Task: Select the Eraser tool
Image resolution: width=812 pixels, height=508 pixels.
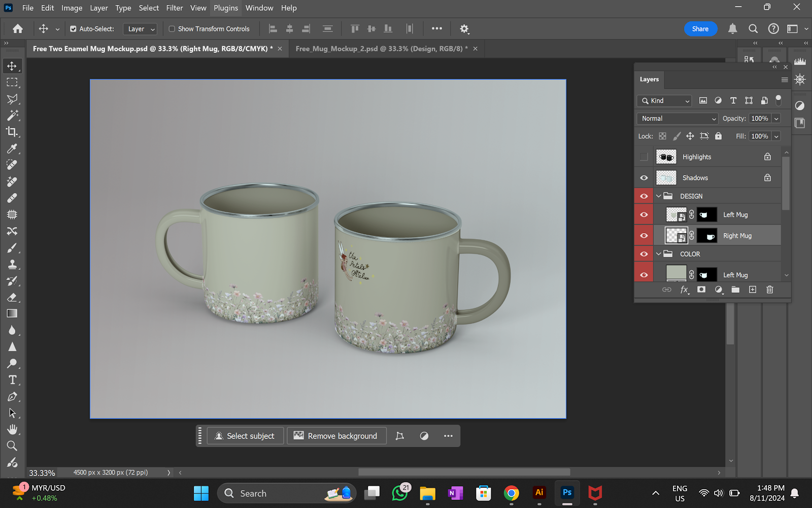Action: pyautogui.click(x=12, y=298)
